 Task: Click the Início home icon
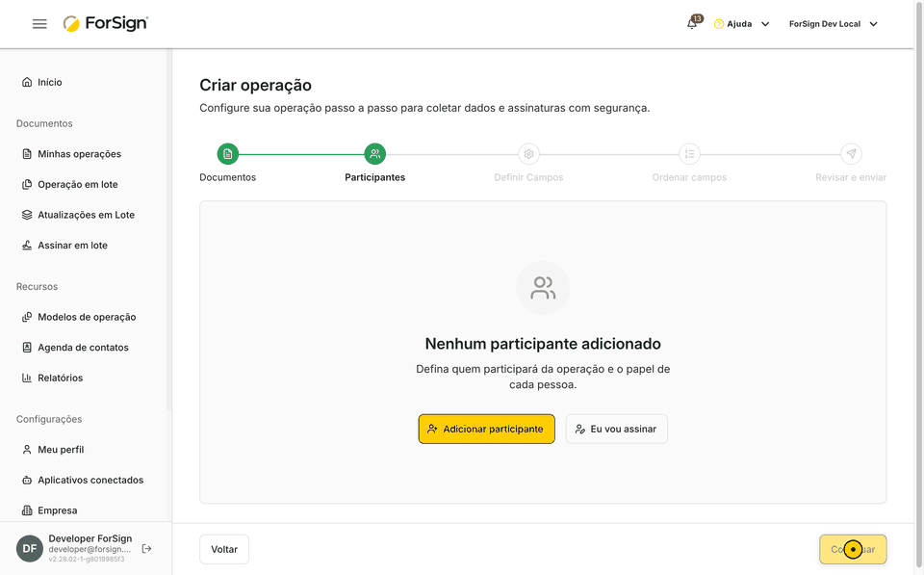27,82
